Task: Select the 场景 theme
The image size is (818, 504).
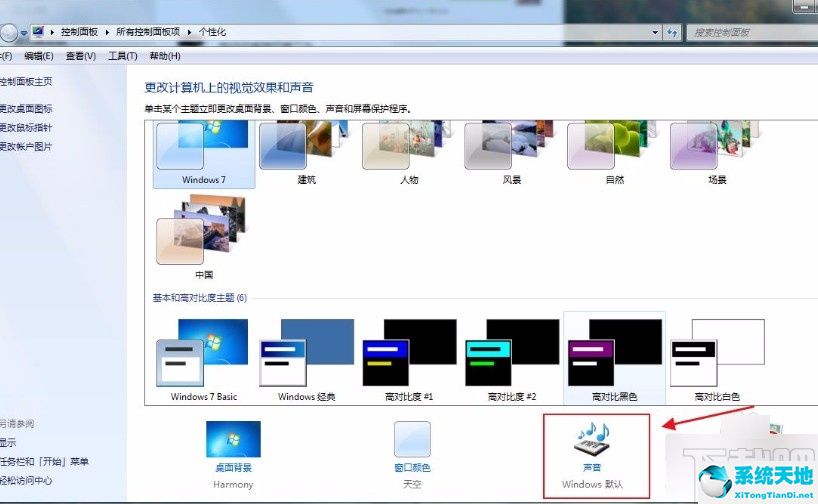Action: (x=717, y=154)
